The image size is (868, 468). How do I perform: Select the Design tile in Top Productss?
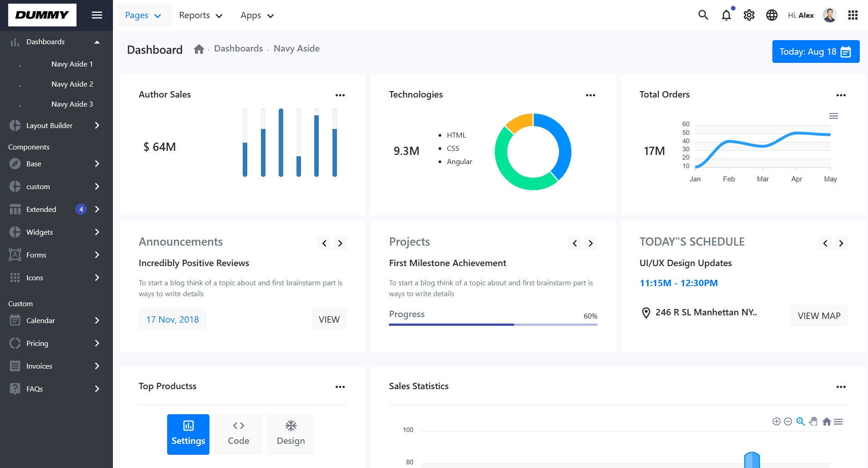pos(290,434)
